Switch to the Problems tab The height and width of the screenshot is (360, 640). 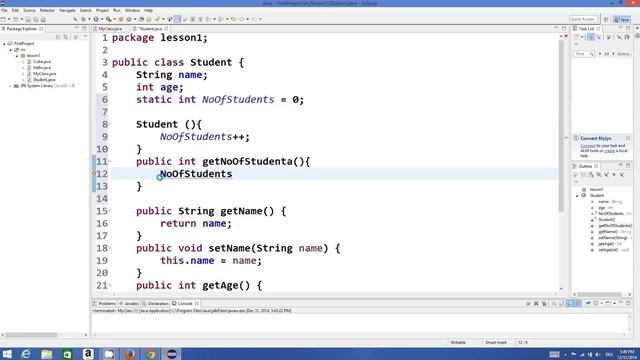107,304
